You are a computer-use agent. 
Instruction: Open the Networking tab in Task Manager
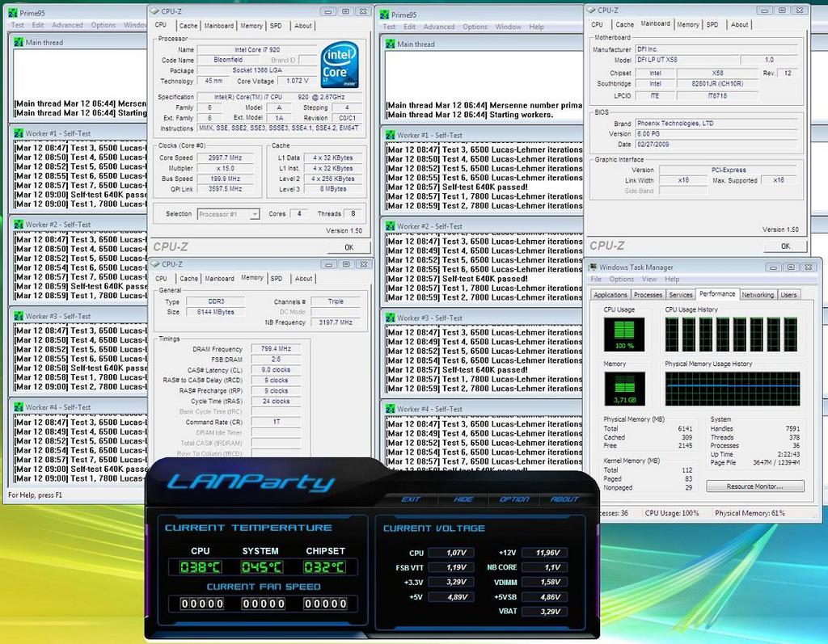tap(757, 295)
